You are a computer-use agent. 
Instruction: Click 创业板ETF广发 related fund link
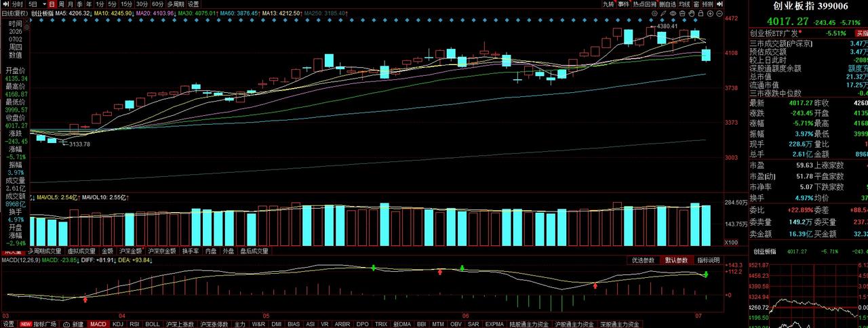774,33
